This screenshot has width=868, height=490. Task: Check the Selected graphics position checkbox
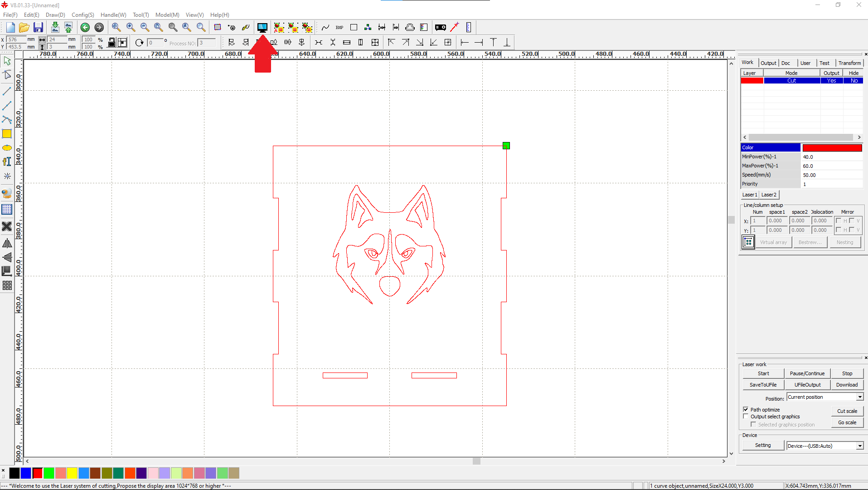[x=753, y=424]
